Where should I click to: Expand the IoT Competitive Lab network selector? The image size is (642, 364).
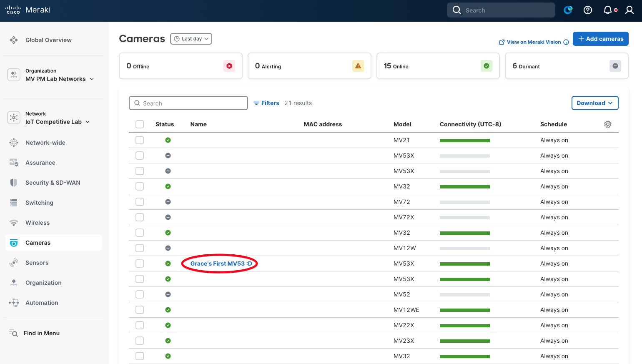coord(58,122)
